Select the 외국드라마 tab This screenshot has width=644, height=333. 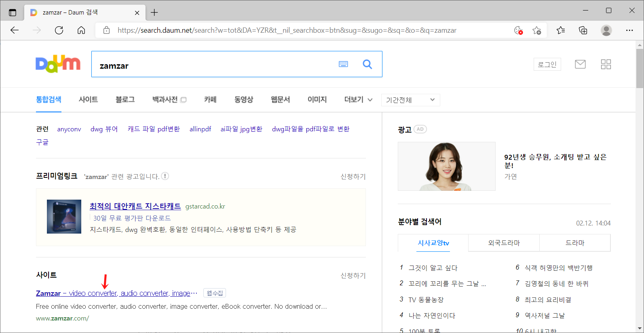pyautogui.click(x=504, y=243)
